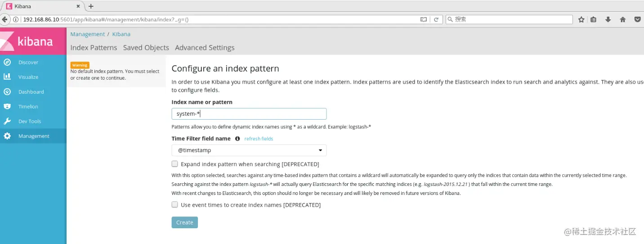Enable Expand index pattern when searching
This screenshot has height=244, width=644.
[175, 164]
